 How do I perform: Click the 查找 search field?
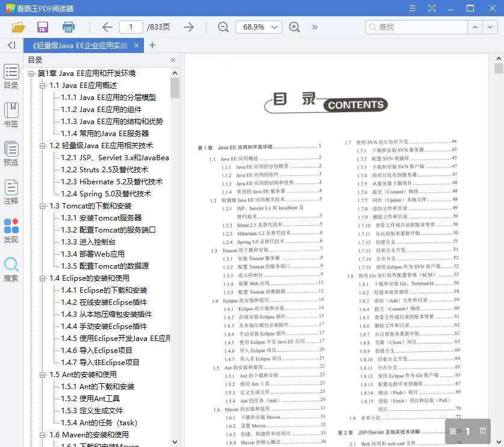[417, 27]
